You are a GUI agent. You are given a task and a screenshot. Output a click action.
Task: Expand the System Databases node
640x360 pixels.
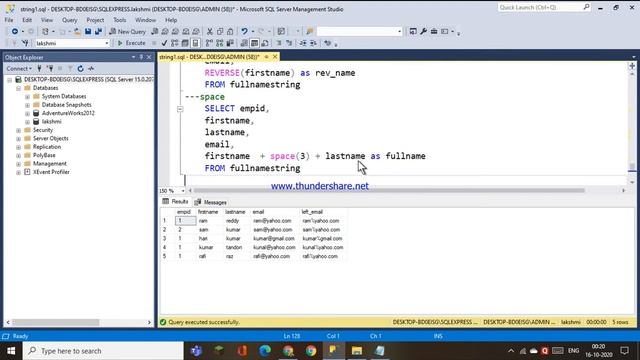pyautogui.click(x=27, y=97)
